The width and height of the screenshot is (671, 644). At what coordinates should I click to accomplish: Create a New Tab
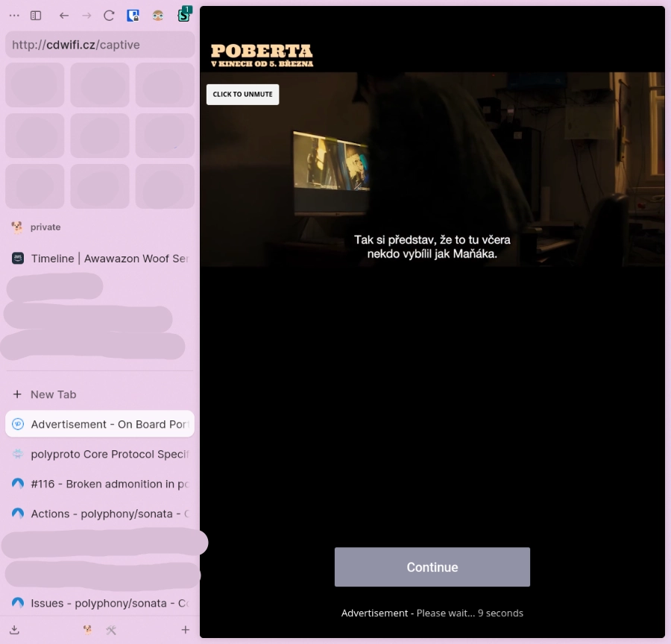(52, 394)
